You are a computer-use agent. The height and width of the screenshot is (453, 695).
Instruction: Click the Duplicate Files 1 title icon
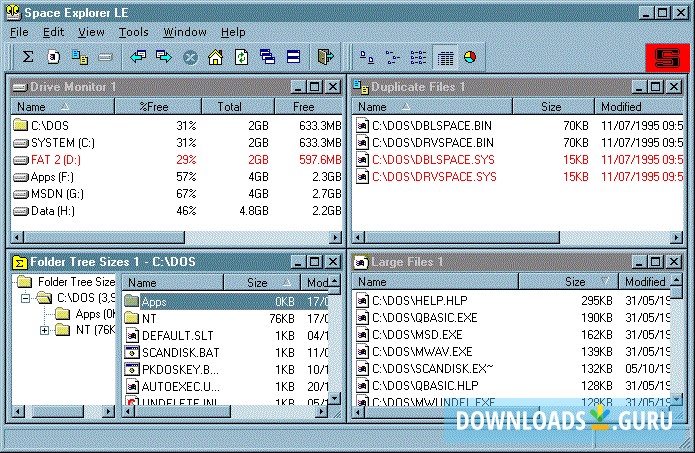pos(360,87)
